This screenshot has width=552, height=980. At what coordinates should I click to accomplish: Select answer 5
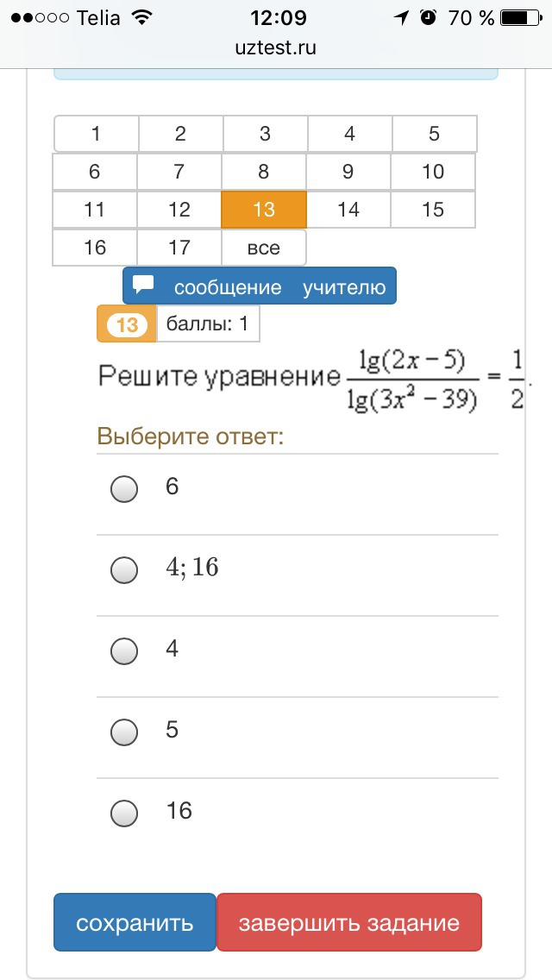pos(123,731)
